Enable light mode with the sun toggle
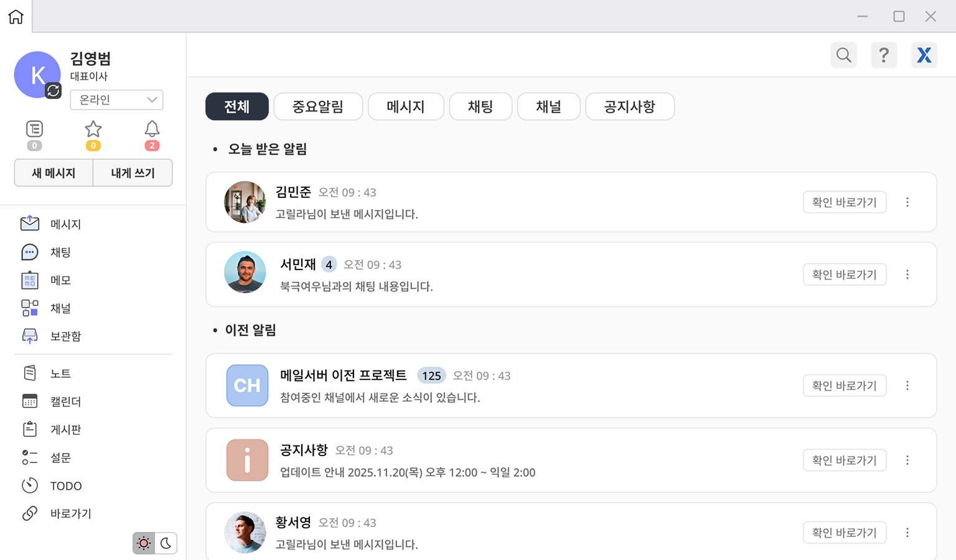This screenshot has width=956, height=560. point(143,543)
